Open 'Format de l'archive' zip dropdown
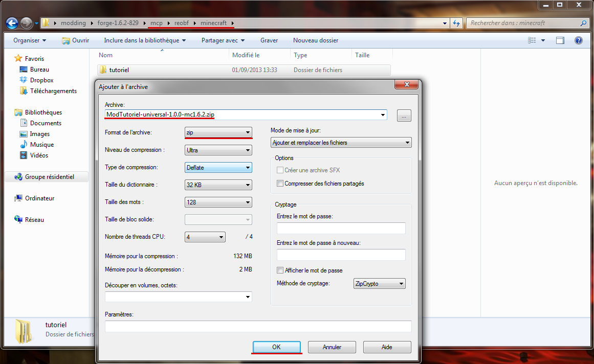The image size is (594, 364). (218, 132)
